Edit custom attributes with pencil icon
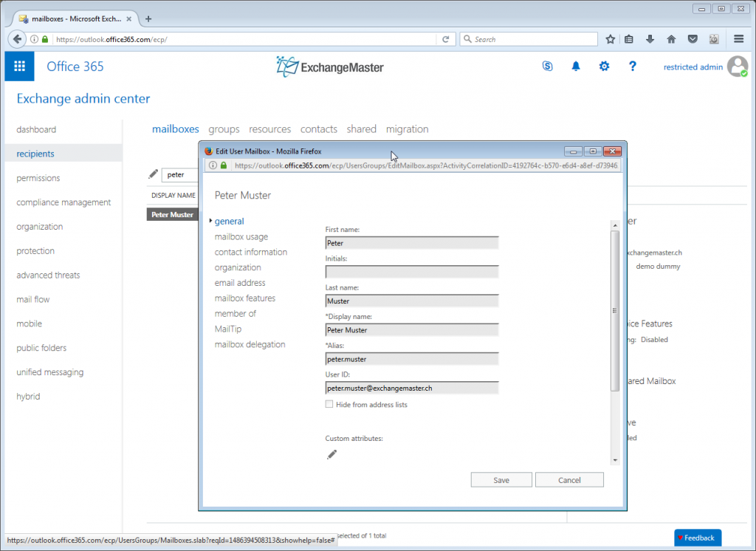 [331, 454]
